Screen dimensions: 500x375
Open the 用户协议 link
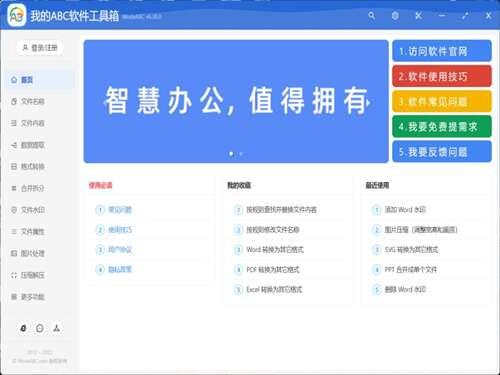click(120, 249)
